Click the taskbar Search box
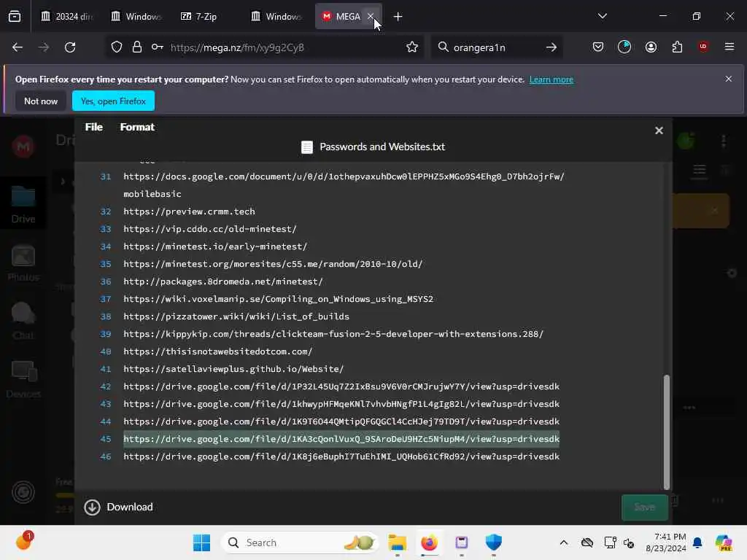Screen dimensions: 747x560 299,542
